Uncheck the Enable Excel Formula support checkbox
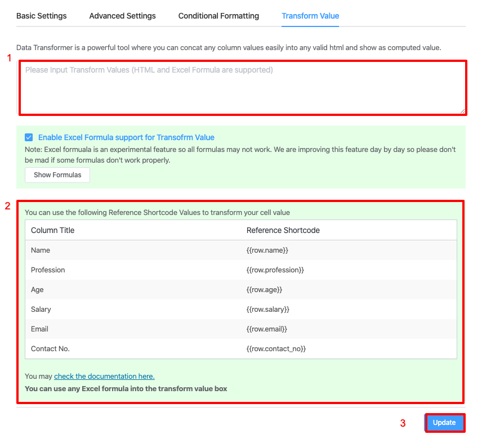 (29, 137)
